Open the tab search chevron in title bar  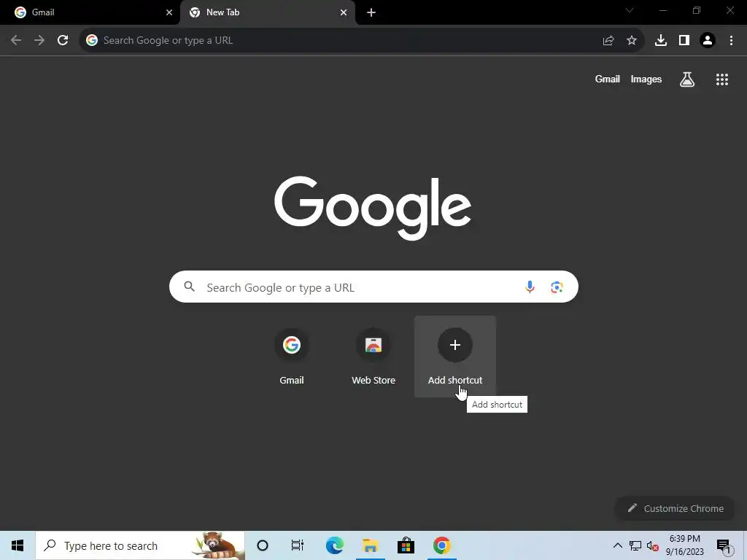point(630,10)
